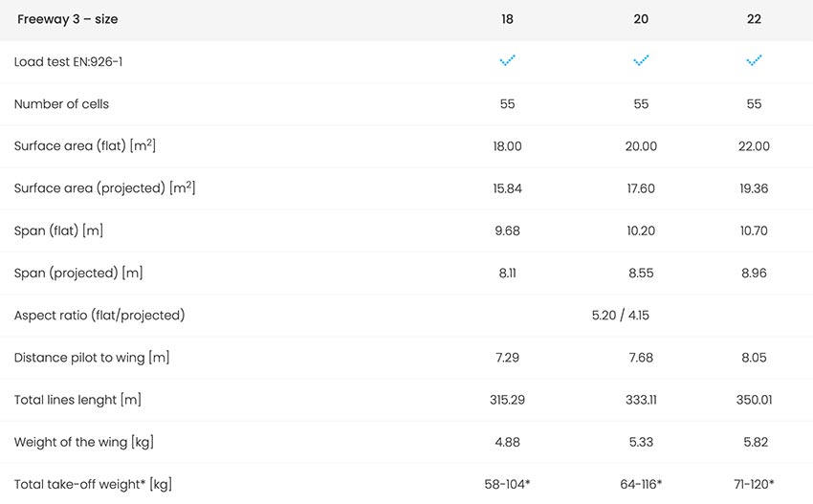Screen dimensions: 813x504
Task: Click the take-off weight value 71-120*
Action: click(754, 484)
